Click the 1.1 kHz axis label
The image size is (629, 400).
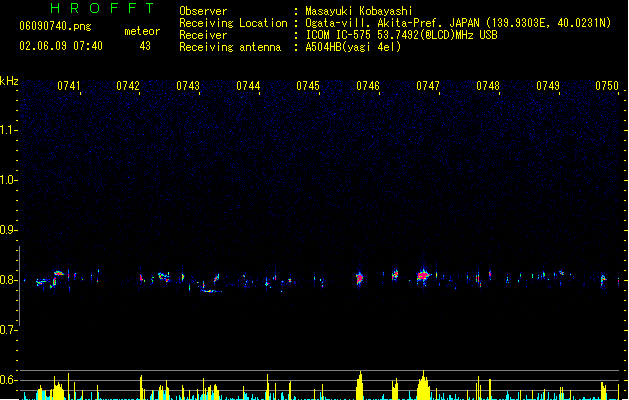(x=8, y=130)
